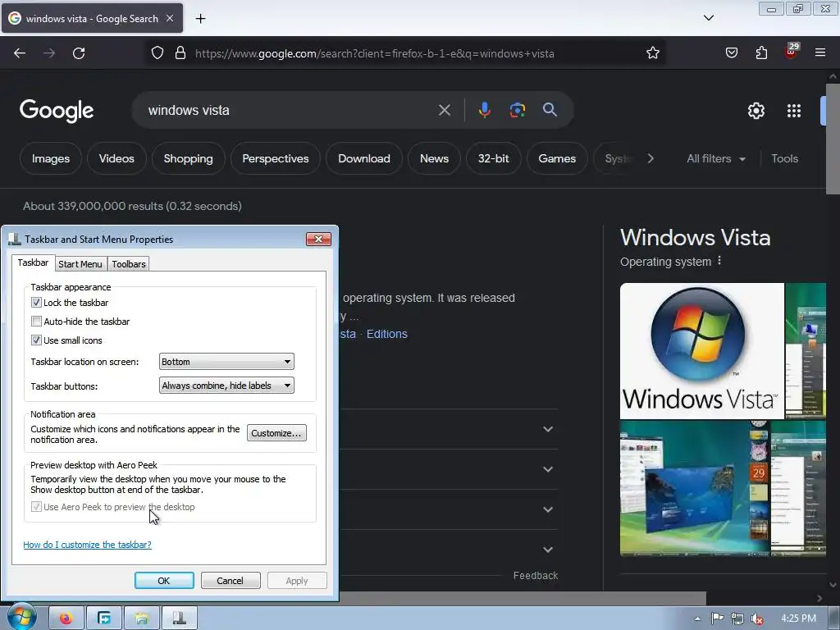The width and height of the screenshot is (840, 630).
Task: Open How do I customize the taskbar link
Action: coord(87,545)
